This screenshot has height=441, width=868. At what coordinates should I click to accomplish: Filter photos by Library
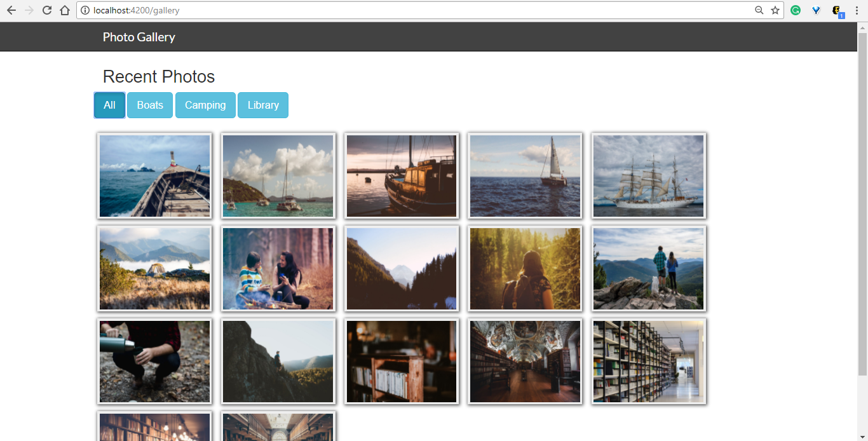(263, 105)
